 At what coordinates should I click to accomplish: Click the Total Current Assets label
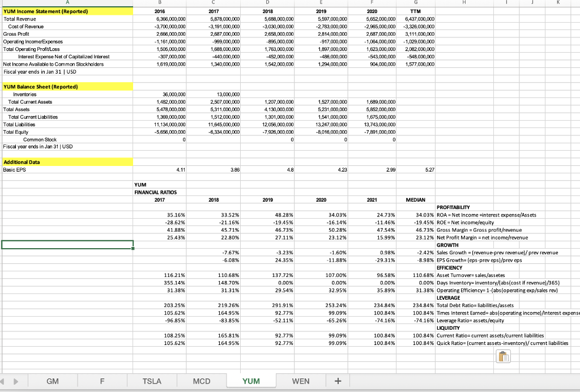(31, 102)
